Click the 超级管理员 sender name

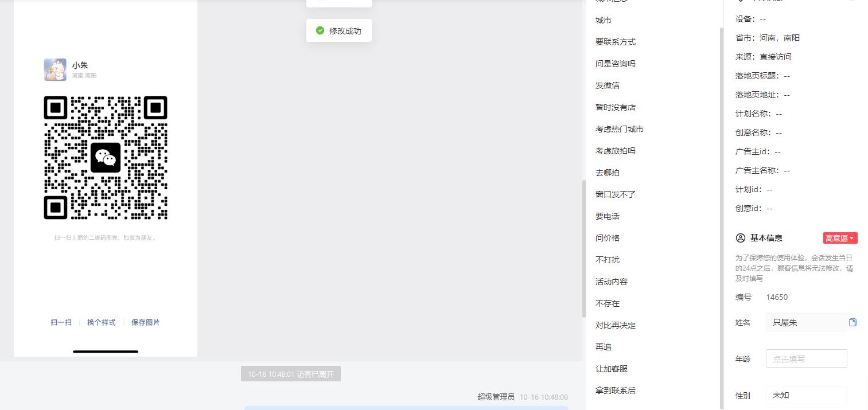496,397
